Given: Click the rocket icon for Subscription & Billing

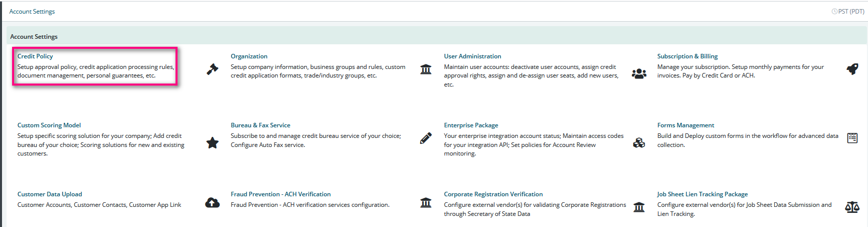Looking at the screenshot, I should (852, 69).
